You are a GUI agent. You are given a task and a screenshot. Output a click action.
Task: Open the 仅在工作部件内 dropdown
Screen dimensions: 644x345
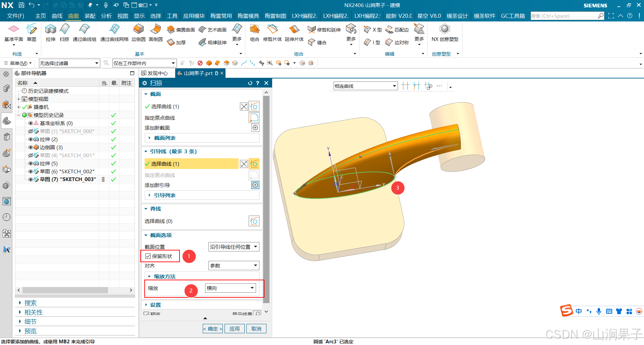point(145,63)
